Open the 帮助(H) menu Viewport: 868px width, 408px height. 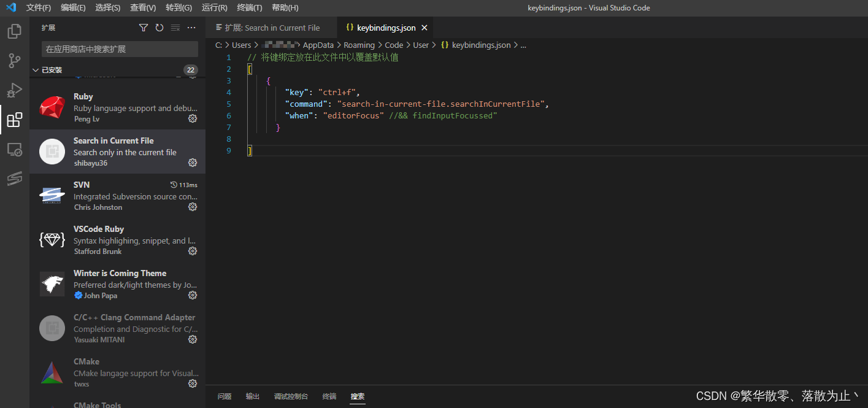coord(285,8)
